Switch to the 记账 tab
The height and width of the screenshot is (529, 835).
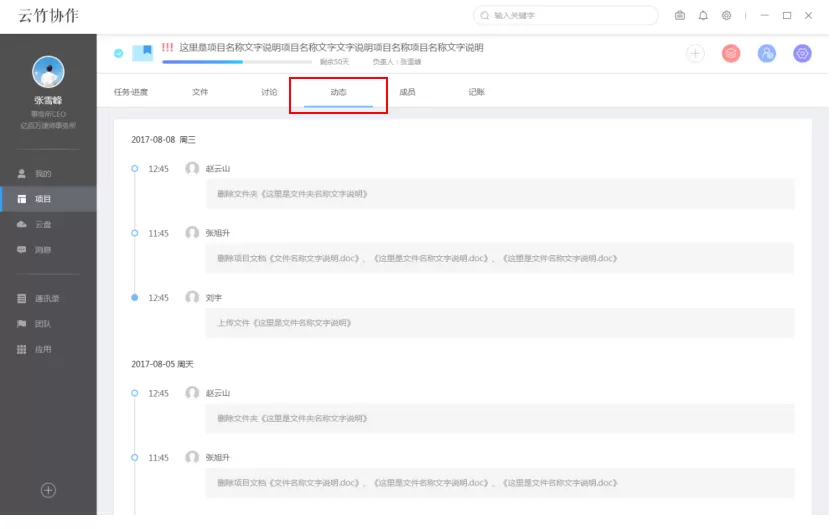[477, 92]
